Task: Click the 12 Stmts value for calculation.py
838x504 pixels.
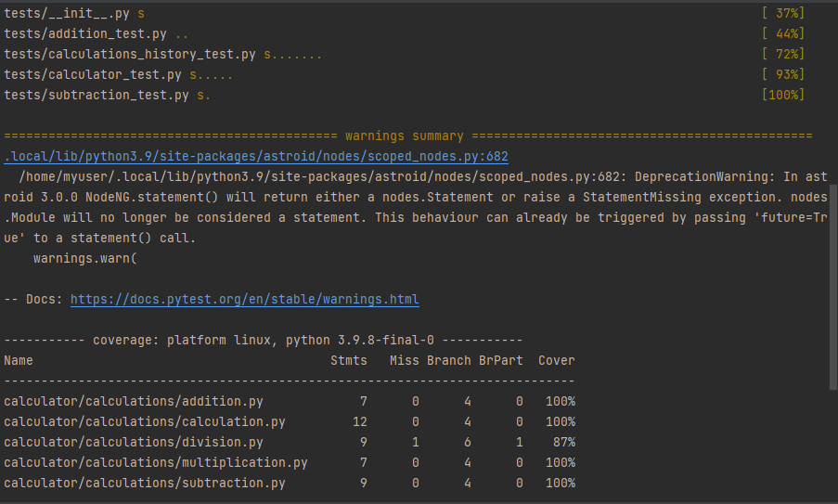Action: click(x=360, y=421)
